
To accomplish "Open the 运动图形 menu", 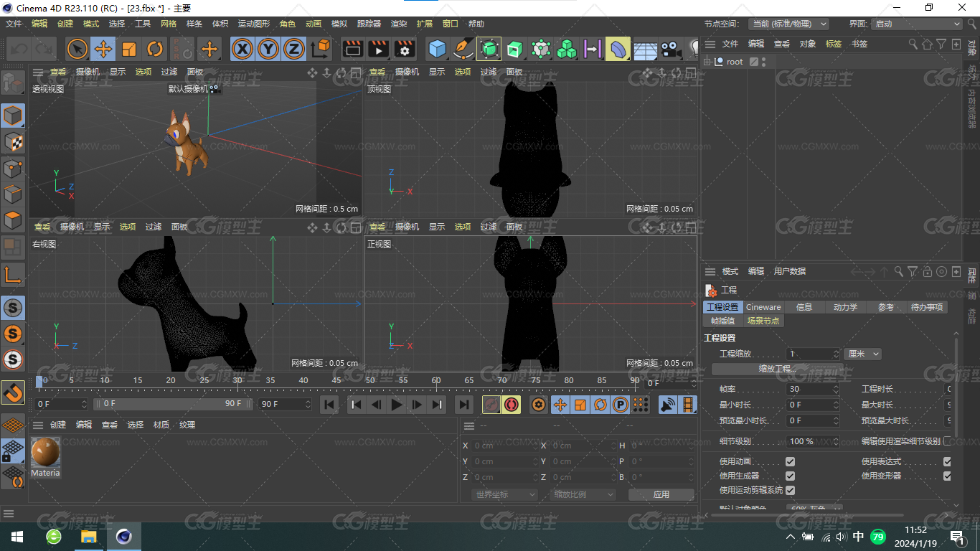I will (254, 24).
